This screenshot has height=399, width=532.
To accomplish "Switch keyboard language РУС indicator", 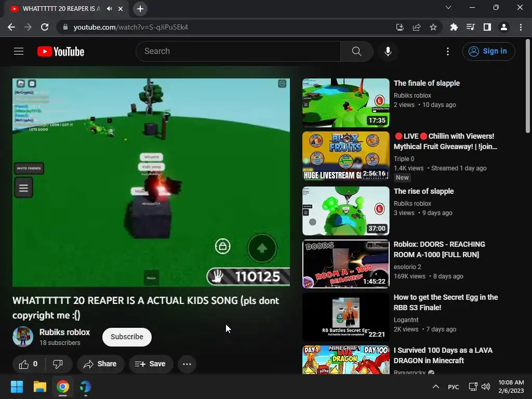I will pyautogui.click(x=453, y=387).
